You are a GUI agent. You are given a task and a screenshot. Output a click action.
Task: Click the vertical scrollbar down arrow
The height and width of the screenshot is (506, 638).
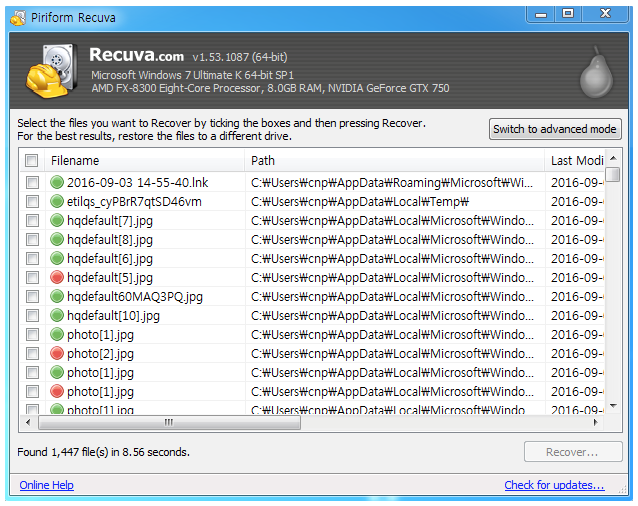[x=613, y=406]
